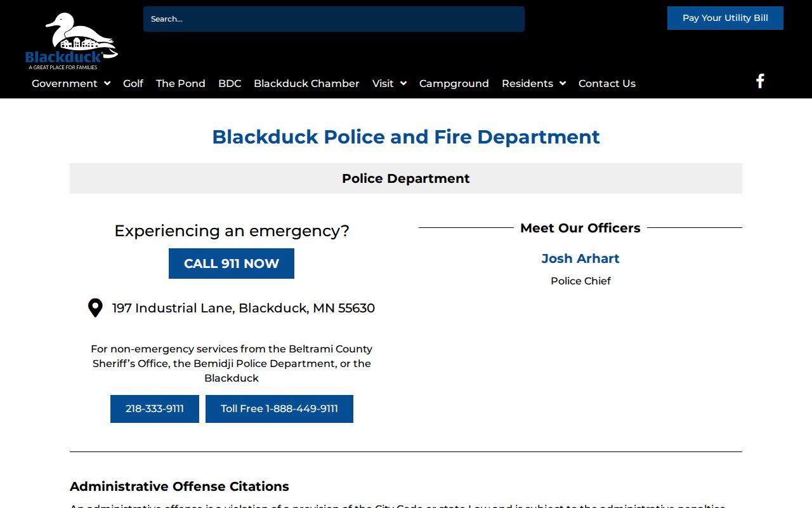812x508 pixels.
Task: Click the Police Department section header
Action: [406, 178]
